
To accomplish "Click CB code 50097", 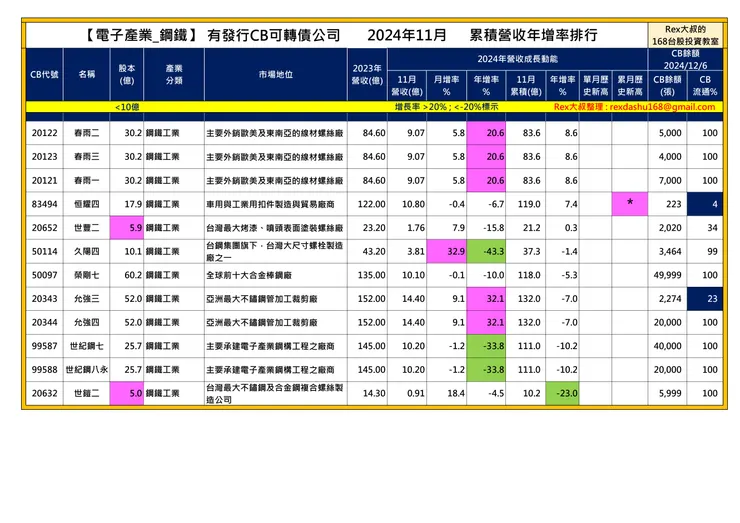I will coord(44,275).
